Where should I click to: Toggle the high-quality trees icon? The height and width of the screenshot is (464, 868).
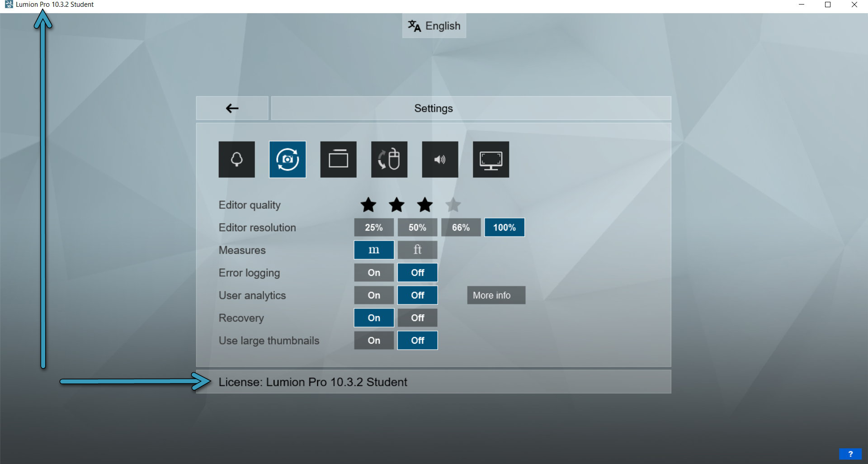point(236,160)
